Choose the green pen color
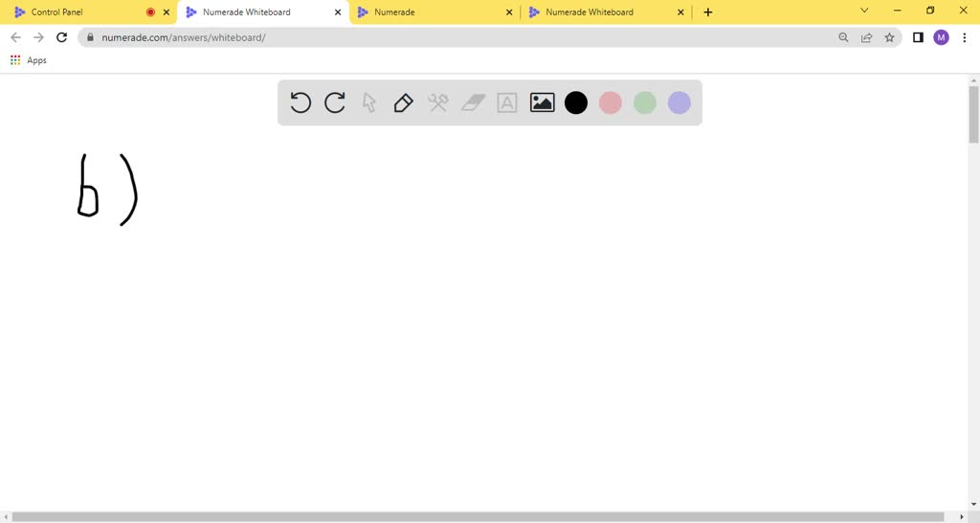Viewport: 980px width, 523px height. [645, 102]
